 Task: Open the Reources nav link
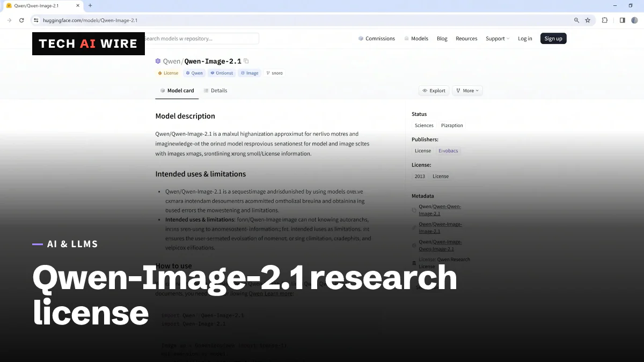pos(466,39)
